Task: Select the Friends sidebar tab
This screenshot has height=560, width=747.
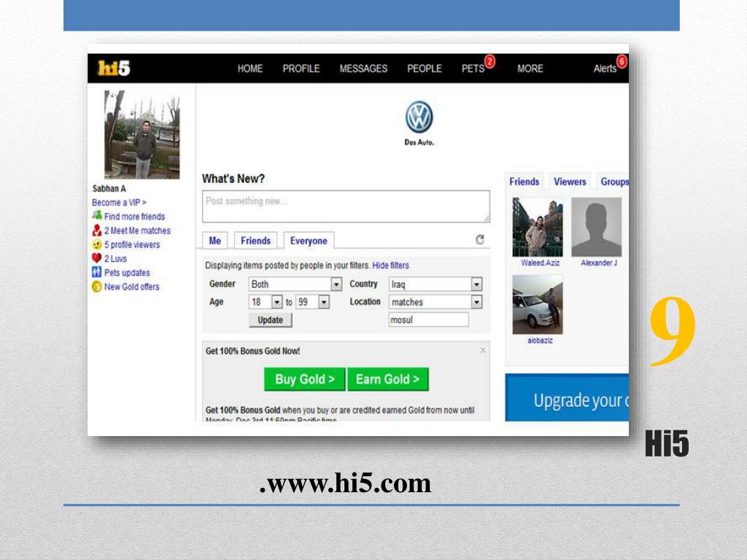Action: [x=524, y=182]
